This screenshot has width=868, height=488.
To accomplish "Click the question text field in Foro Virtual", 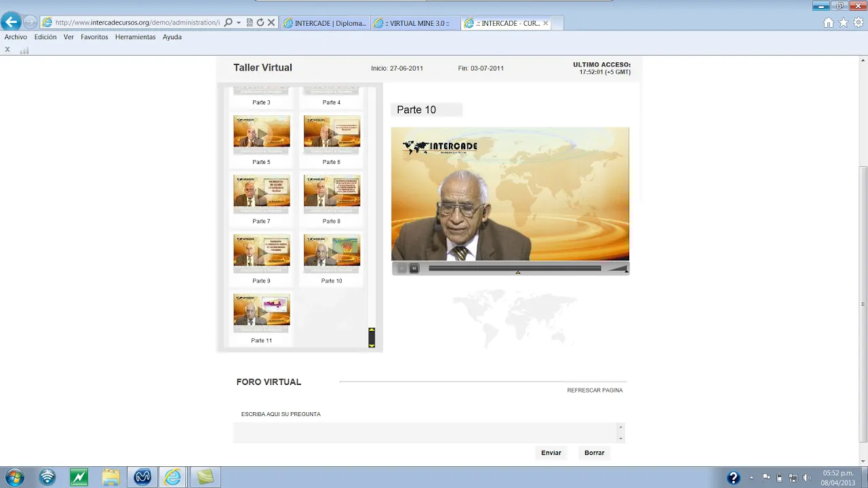I will pos(425,432).
